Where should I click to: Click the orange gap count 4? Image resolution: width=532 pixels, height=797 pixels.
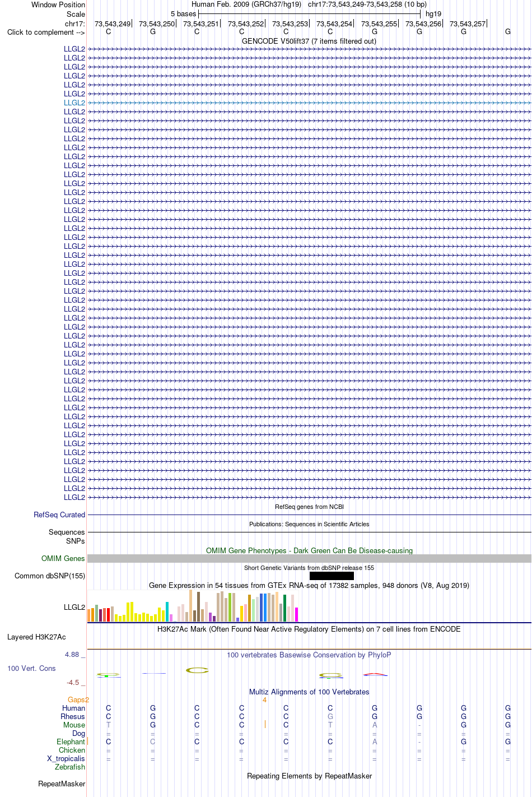pos(264,699)
